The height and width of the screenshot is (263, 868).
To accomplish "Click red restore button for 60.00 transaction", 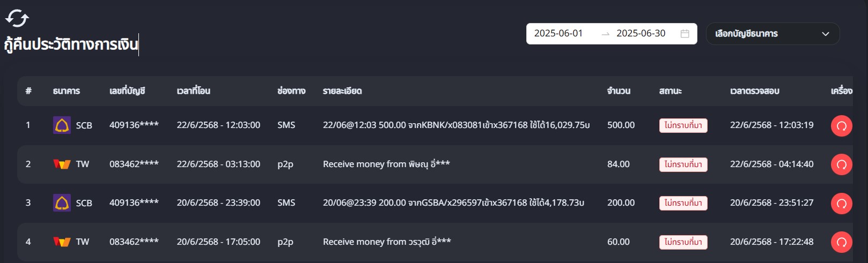I will pyautogui.click(x=841, y=242).
